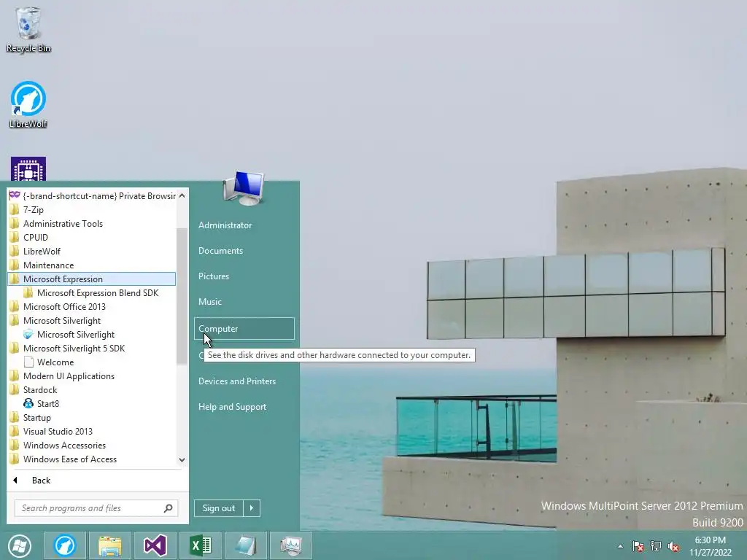The height and width of the screenshot is (560, 747).
Task: Expand the Modern UI Applications folder
Action: 92,376
